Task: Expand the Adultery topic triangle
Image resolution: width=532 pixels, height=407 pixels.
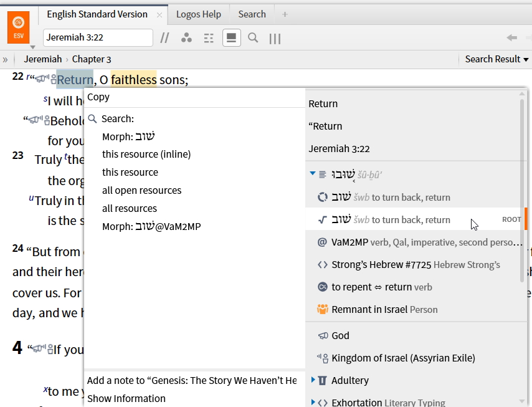Action: click(313, 380)
